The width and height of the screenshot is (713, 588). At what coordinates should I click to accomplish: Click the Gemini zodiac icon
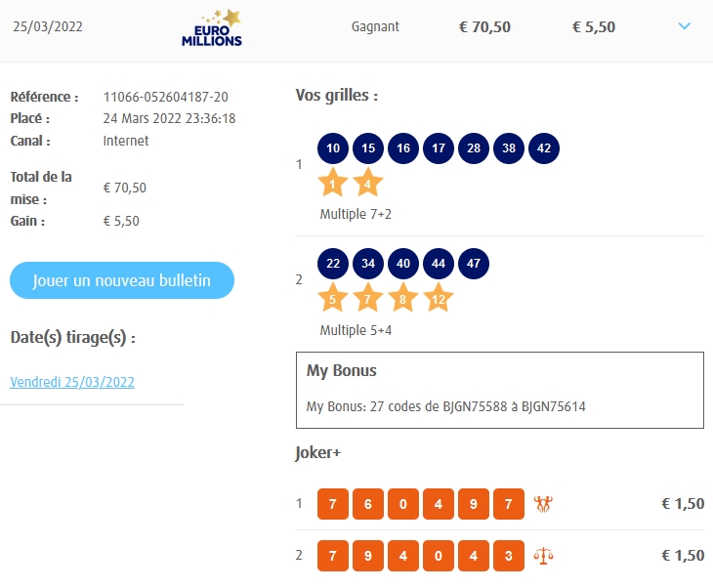[543, 504]
